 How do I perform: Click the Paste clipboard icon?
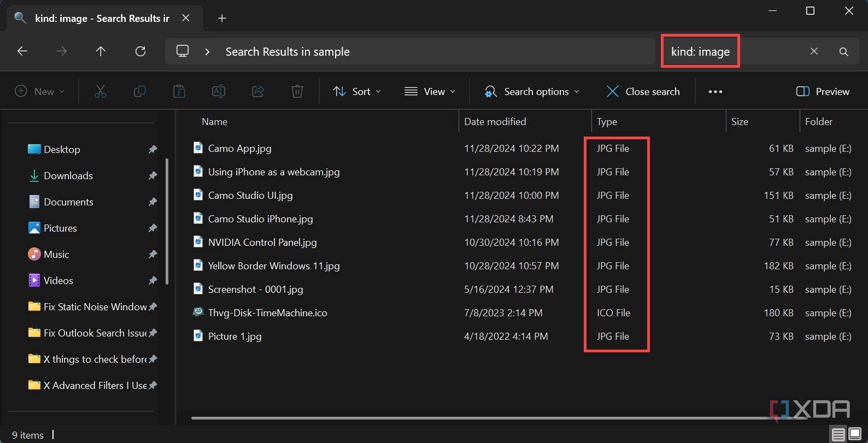179,91
